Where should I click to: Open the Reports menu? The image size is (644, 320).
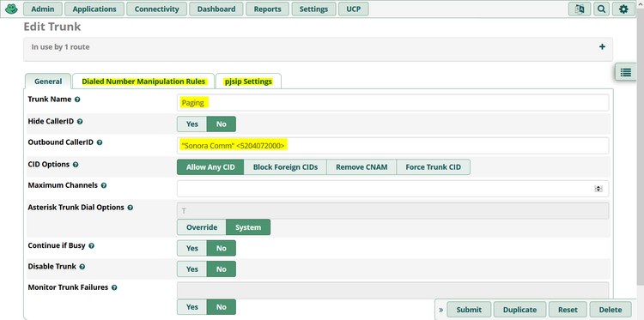coord(267,9)
